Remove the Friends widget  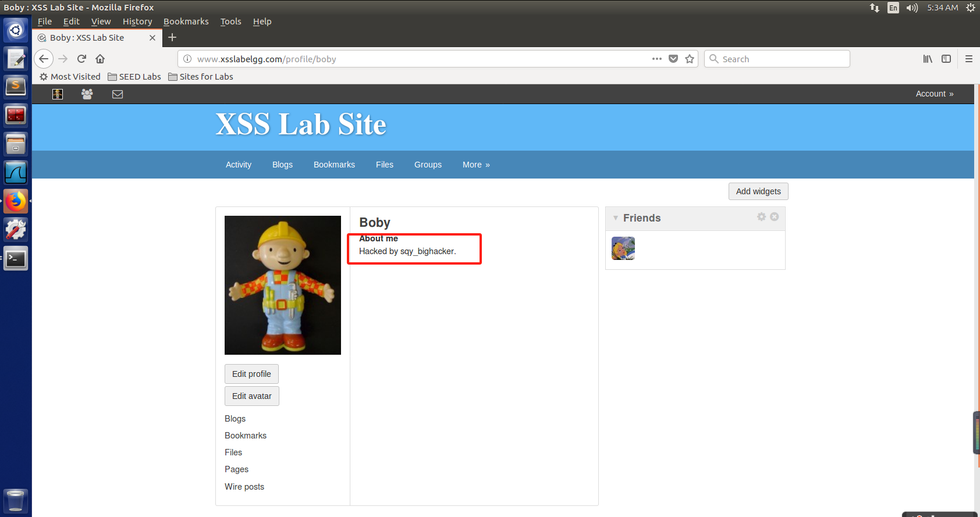pos(775,216)
